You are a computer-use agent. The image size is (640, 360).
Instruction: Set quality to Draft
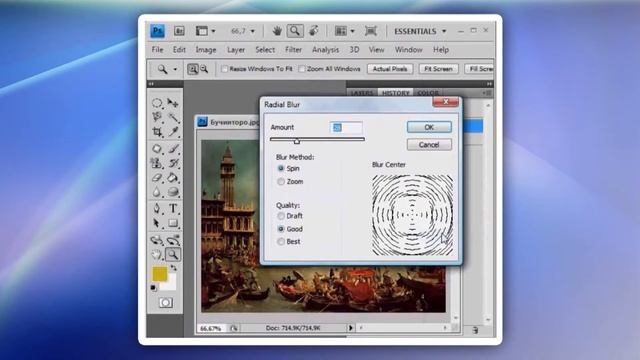point(281,216)
